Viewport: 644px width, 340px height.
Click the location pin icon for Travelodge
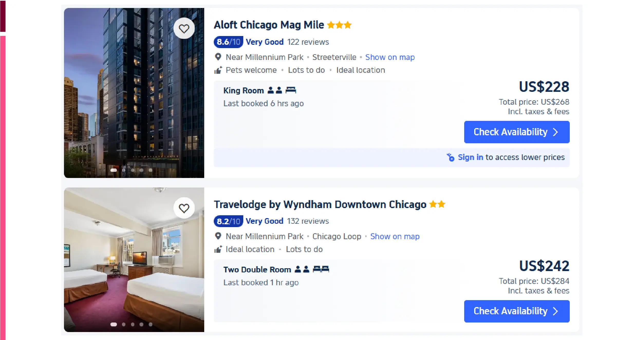[218, 236]
